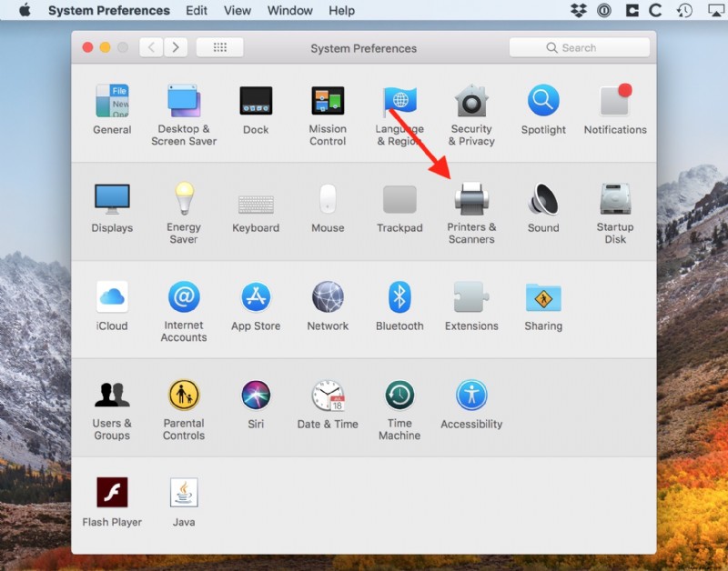The image size is (728, 571).
Task: Minimize the System Preferences window
Action: (x=105, y=47)
